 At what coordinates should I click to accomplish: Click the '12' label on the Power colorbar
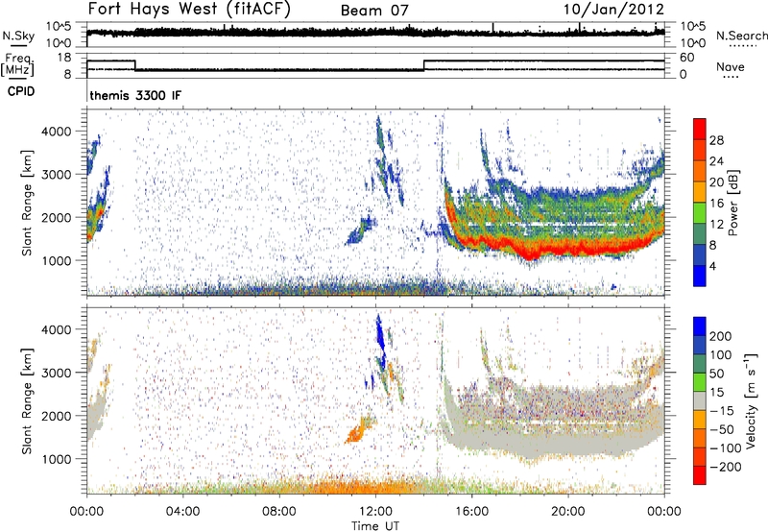716,224
